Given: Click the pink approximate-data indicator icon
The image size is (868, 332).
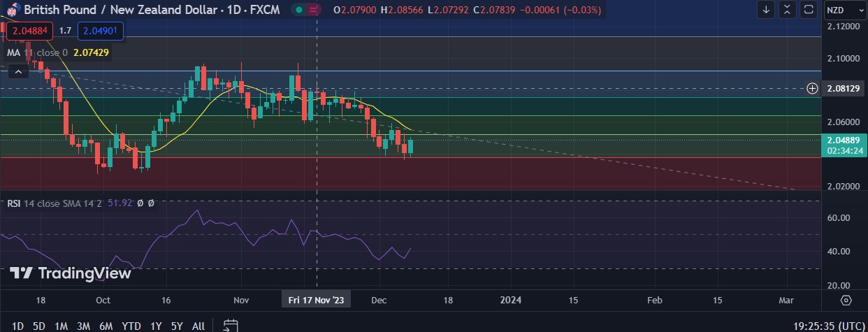Looking at the screenshot, I should coord(313,10).
